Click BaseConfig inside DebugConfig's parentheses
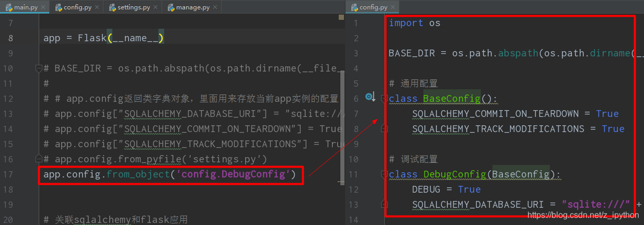This screenshot has width=644, height=225. tap(521, 174)
